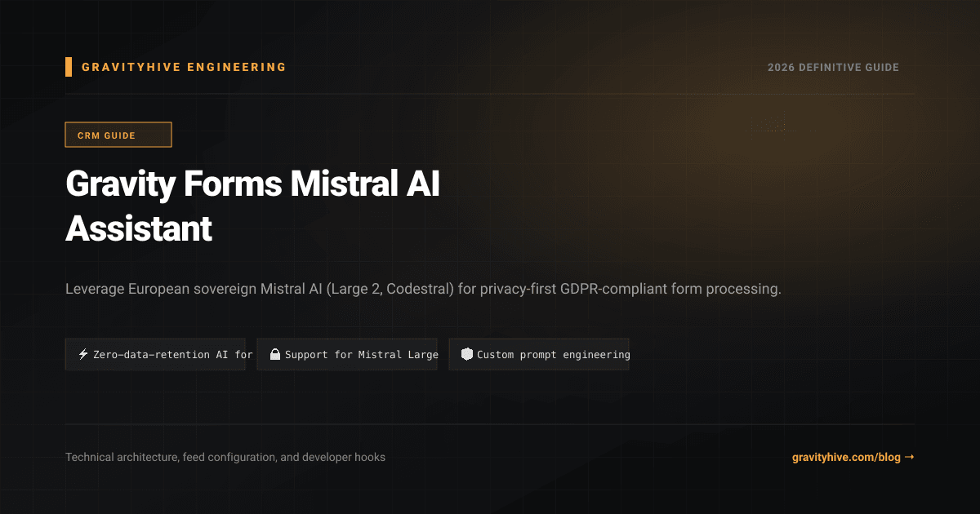
Task: Click the 'Leverage European sovereign Mistral AI' description
Action: (423, 290)
